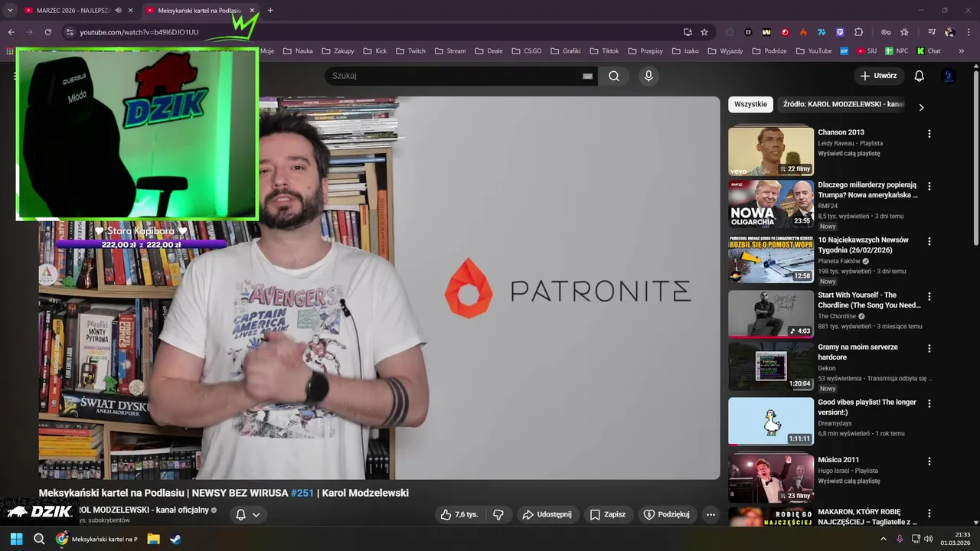Open options for the RMF24 Trump video
980x551 pixels.
(929, 186)
